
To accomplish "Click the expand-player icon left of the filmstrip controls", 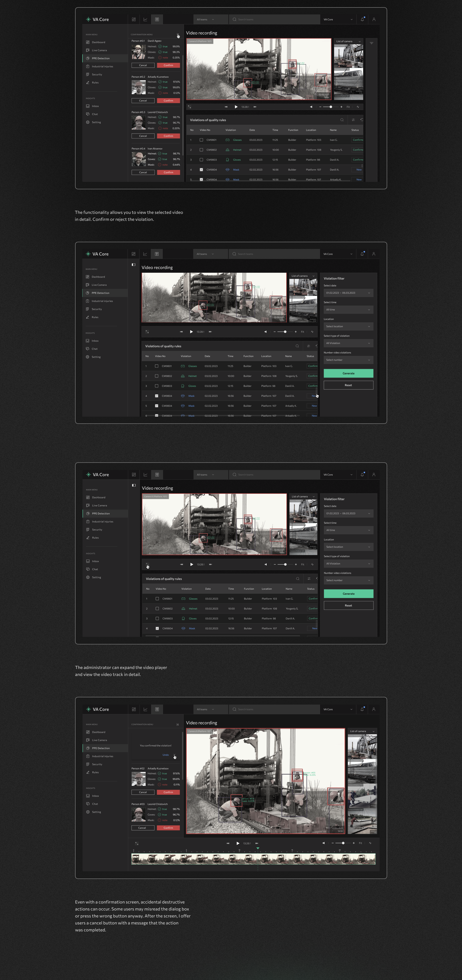I will 137,843.
